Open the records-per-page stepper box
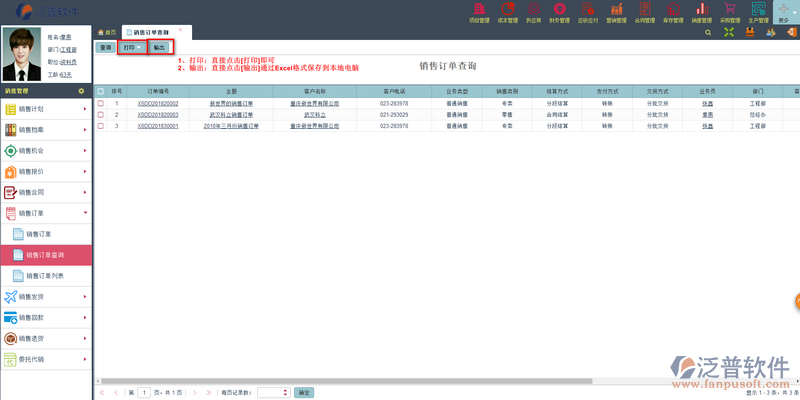 coord(274,392)
